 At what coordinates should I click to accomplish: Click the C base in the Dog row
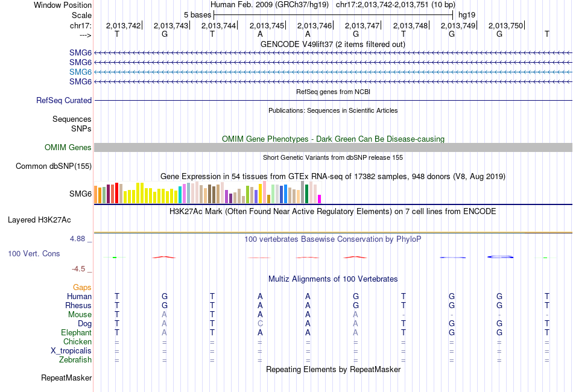(x=260, y=324)
